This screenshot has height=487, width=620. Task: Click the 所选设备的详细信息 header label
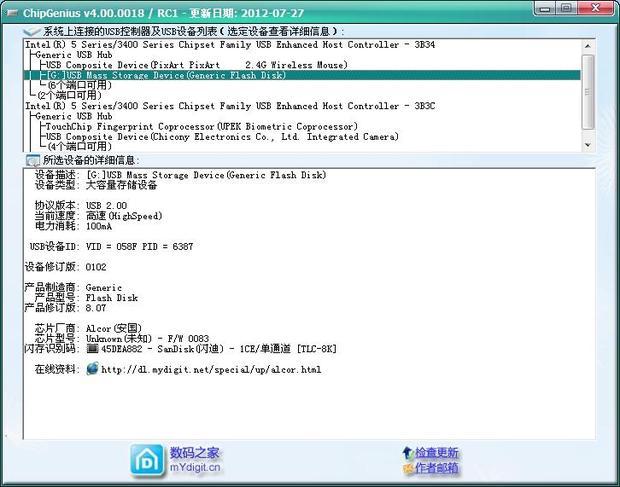89,160
